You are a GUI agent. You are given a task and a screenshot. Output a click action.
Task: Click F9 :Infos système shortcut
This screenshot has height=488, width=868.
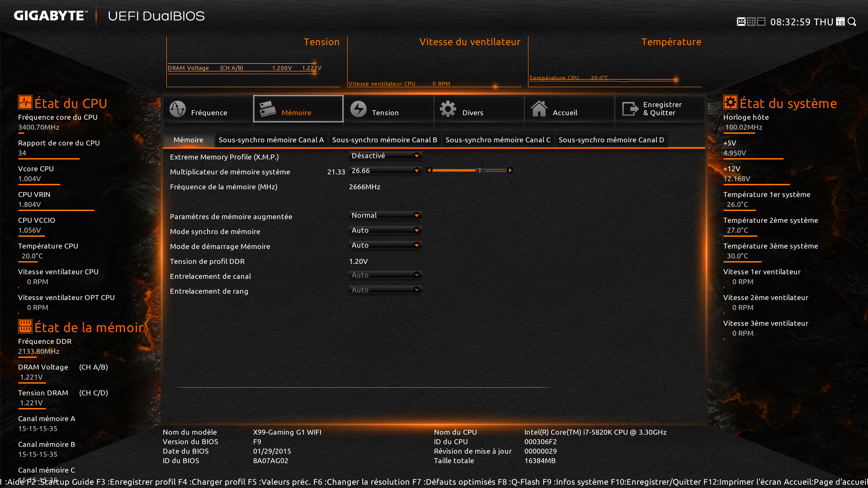point(575,482)
